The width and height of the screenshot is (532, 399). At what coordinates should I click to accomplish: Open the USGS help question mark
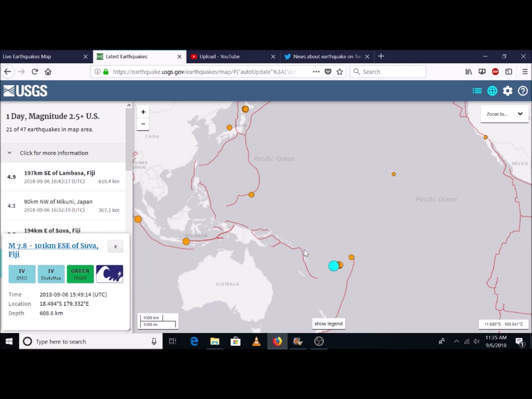coord(523,91)
